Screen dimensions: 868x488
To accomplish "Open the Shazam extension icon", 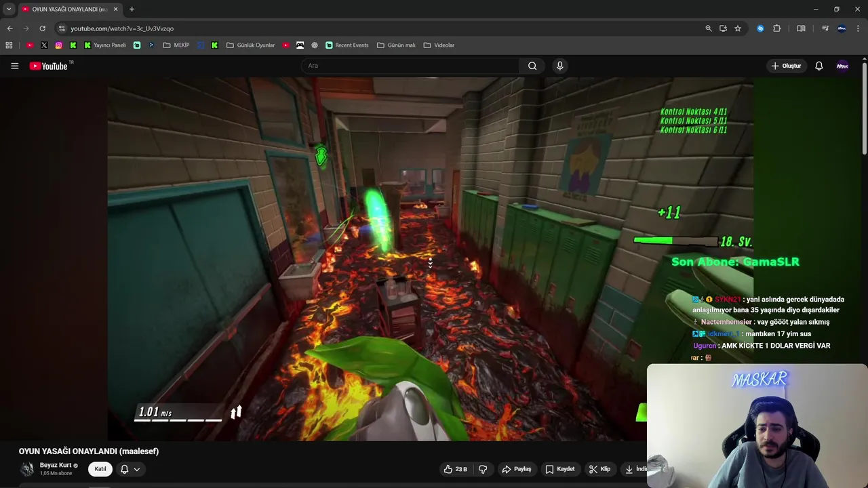I will (760, 28).
